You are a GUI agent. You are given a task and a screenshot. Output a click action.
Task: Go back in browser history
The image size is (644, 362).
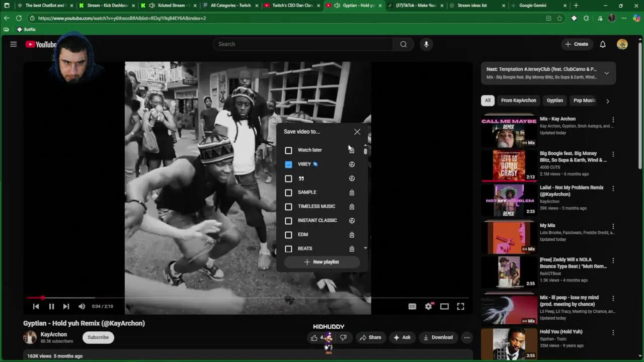pyautogui.click(x=7, y=18)
